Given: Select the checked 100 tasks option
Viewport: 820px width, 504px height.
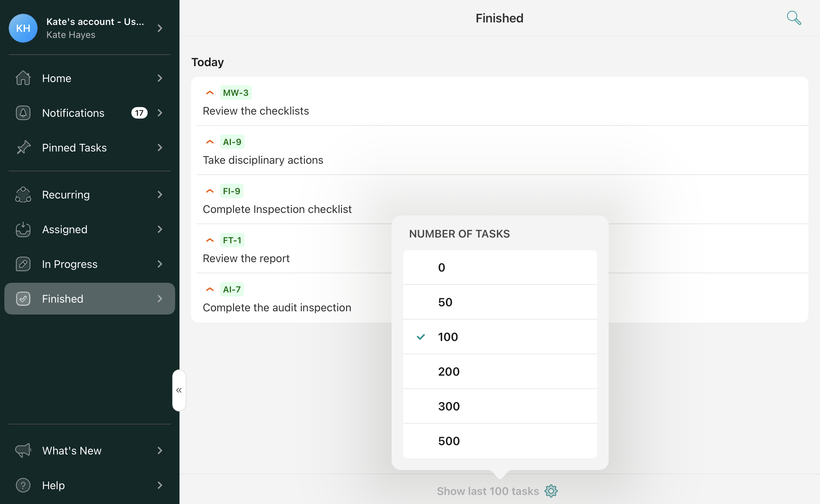Looking at the screenshot, I should (500, 337).
